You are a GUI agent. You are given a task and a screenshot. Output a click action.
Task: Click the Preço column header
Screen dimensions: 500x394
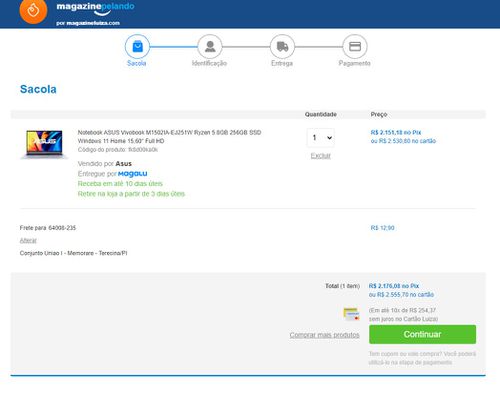pyautogui.click(x=379, y=114)
